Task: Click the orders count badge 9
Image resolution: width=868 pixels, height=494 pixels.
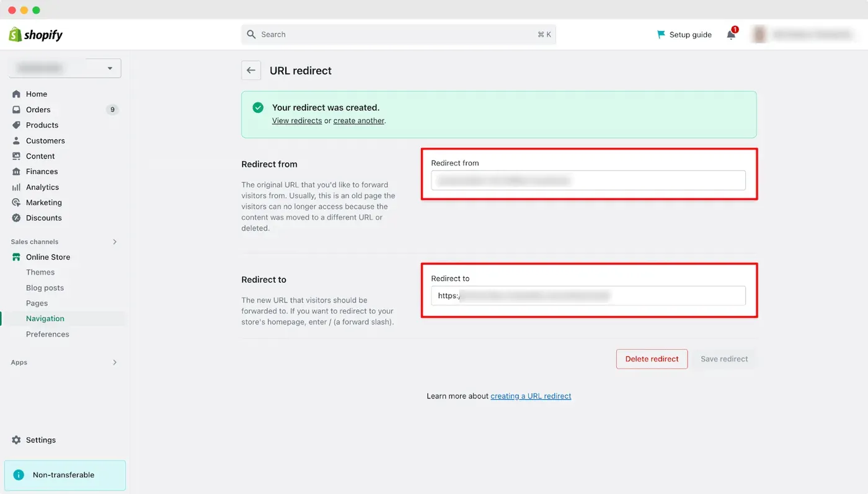Action: click(112, 110)
